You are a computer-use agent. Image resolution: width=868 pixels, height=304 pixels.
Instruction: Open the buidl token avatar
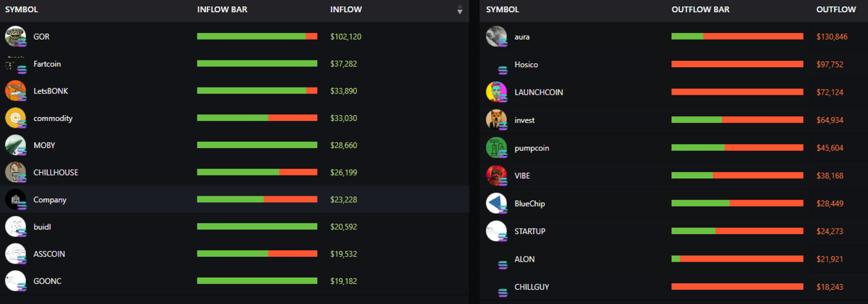[15, 227]
